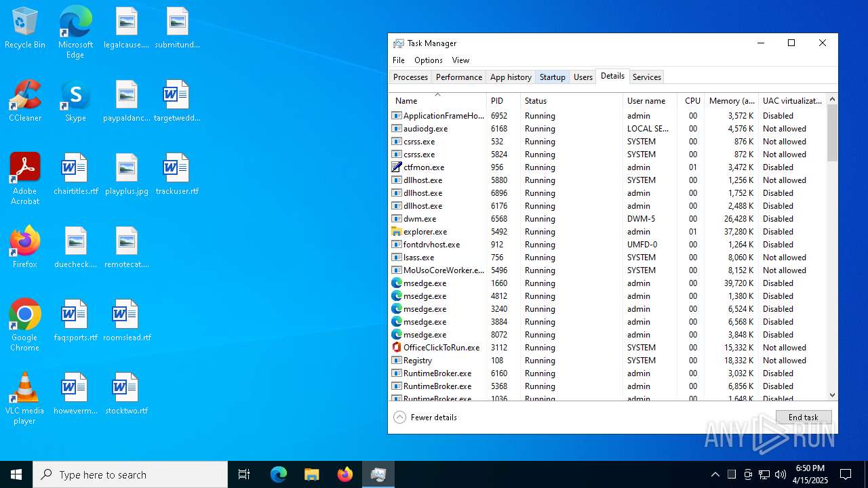Select the audiodg.exe process row
This screenshot has width=868, height=488.
coord(608,129)
